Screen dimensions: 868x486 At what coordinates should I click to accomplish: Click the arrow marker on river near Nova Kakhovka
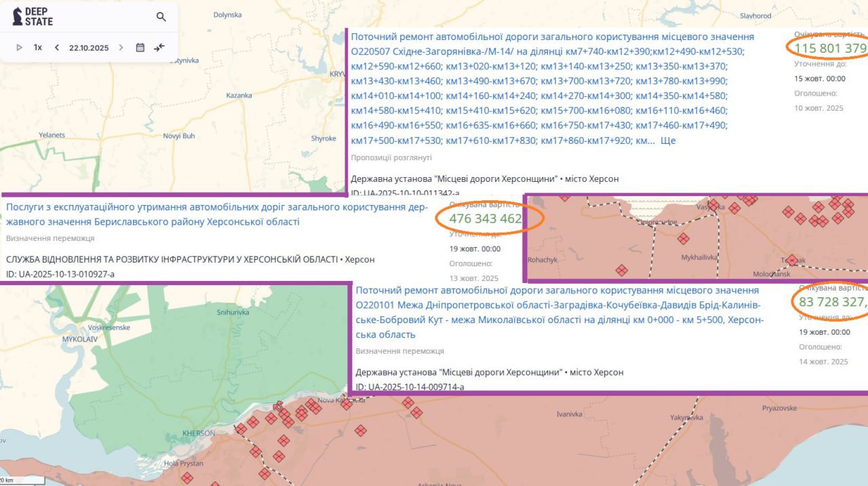tap(278, 407)
